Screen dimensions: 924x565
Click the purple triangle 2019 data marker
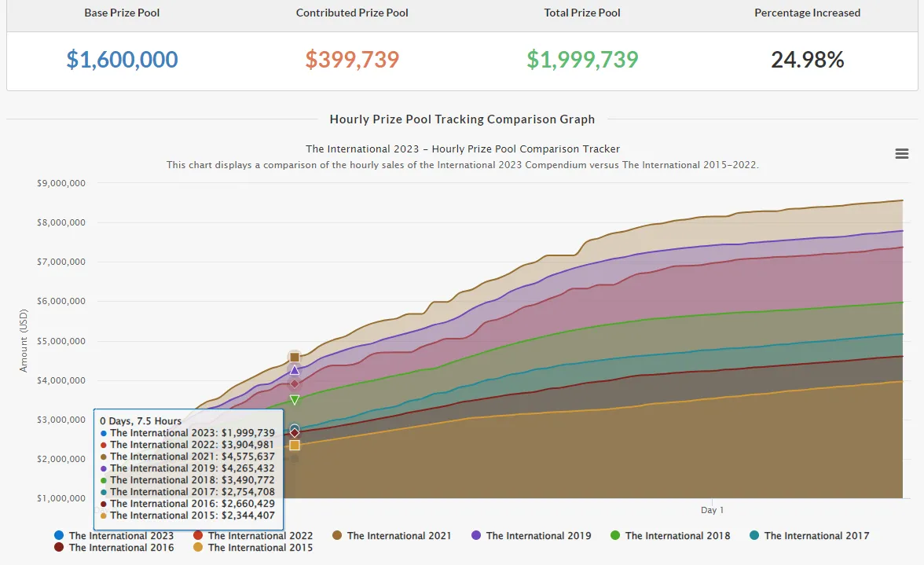pyautogui.click(x=295, y=370)
